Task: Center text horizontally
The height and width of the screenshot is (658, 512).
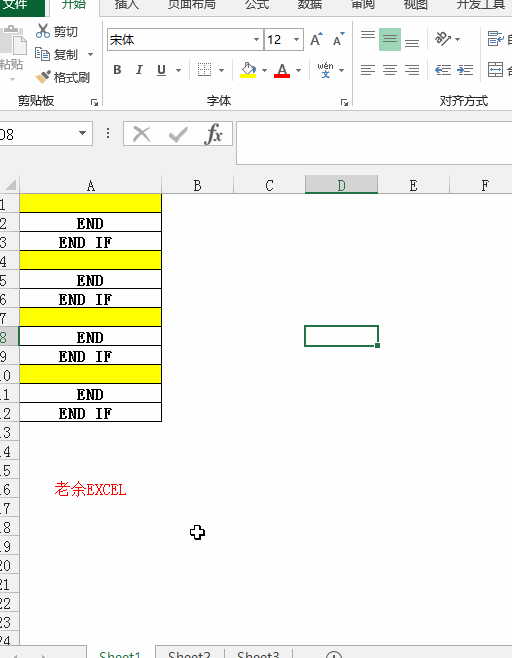Action: tap(390, 70)
